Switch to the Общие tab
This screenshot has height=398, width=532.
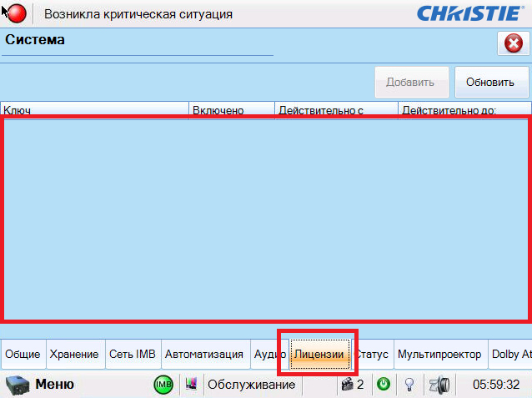[23, 354]
